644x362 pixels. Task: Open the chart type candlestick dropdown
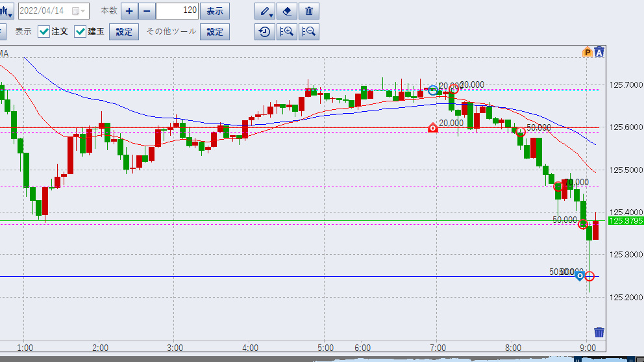[6, 11]
